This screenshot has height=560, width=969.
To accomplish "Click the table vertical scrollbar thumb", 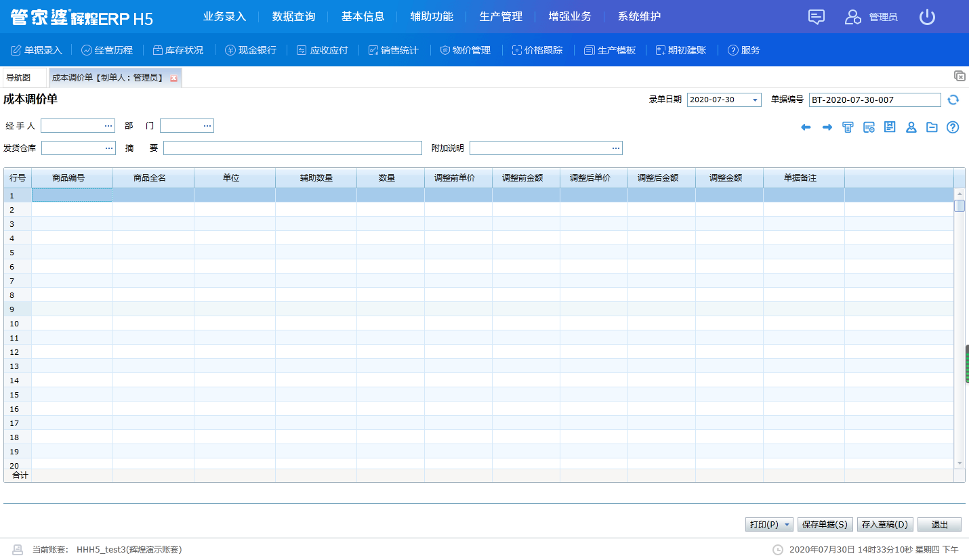I will click(960, 206).
